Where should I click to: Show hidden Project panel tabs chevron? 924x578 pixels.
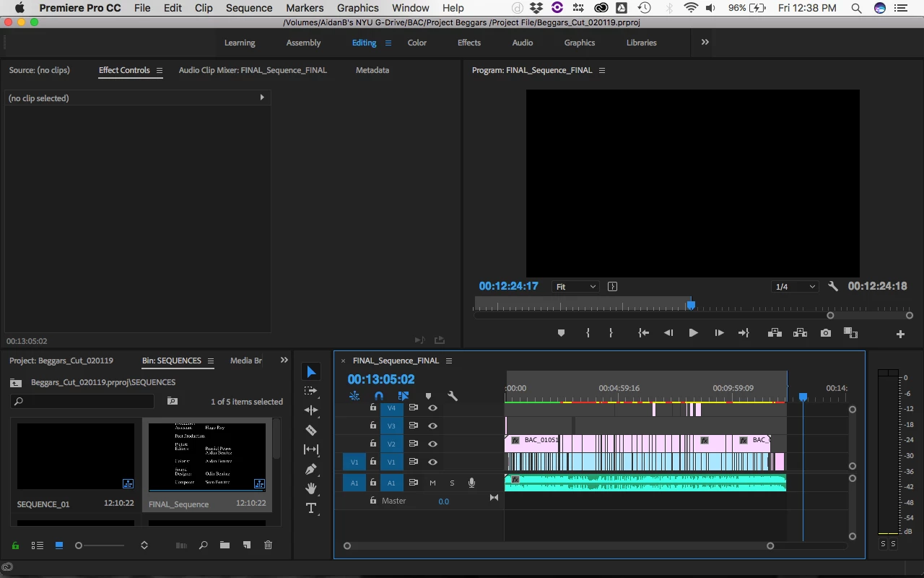[x=284, y=360]
